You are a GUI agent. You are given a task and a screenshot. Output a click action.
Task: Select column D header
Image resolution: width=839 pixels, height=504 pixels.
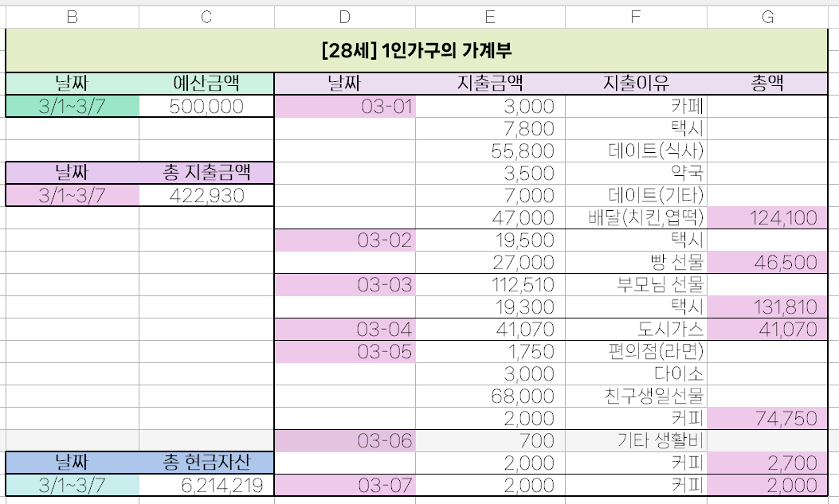point(344,17)
